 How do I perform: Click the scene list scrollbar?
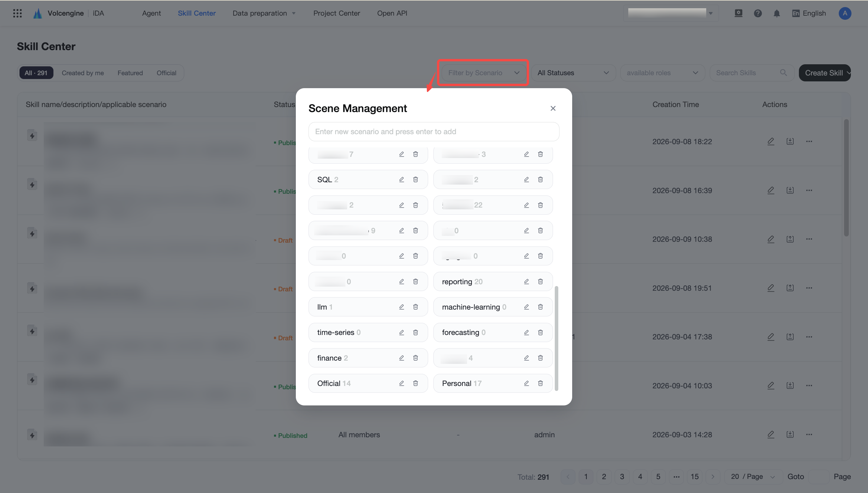point(556,338)
